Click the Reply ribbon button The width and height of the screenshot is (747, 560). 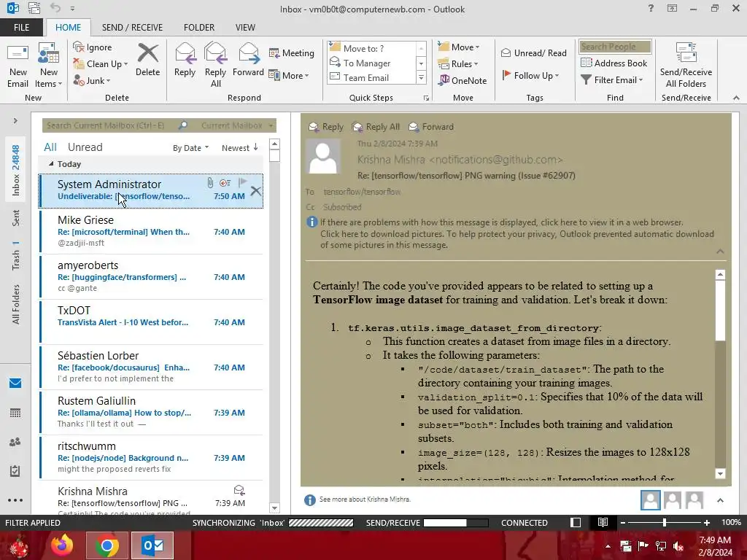185,60
